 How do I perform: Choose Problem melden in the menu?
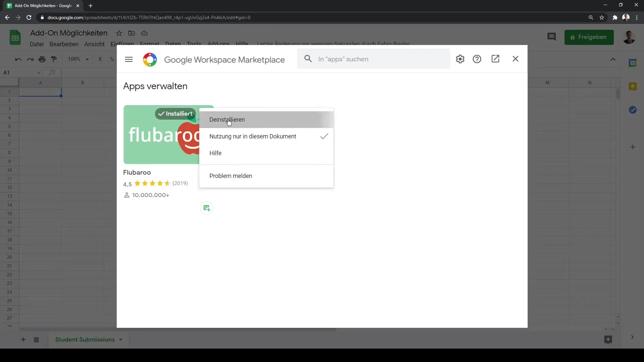pyautogui.click(x=266, y=176)
